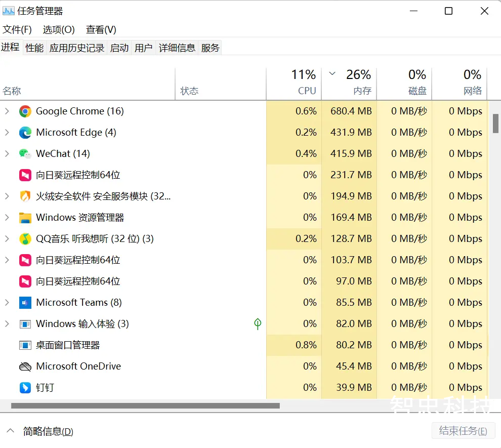Expand the Google Chrome (16) process group
501x448 pixels.
coord(7,111)
